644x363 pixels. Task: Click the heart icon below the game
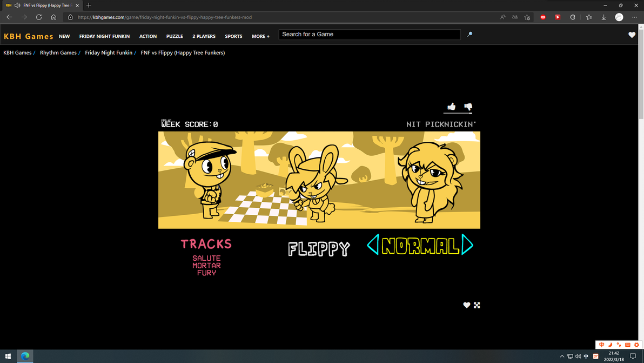467,305
